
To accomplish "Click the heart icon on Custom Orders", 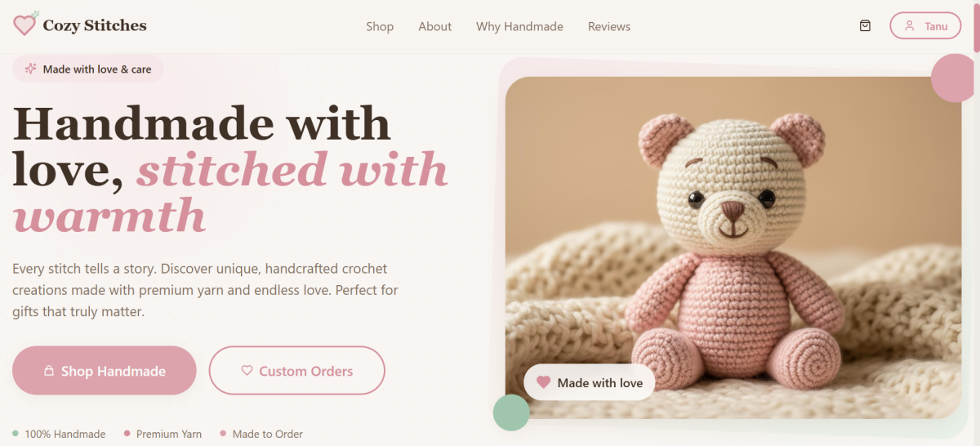I will coord(247,371).
